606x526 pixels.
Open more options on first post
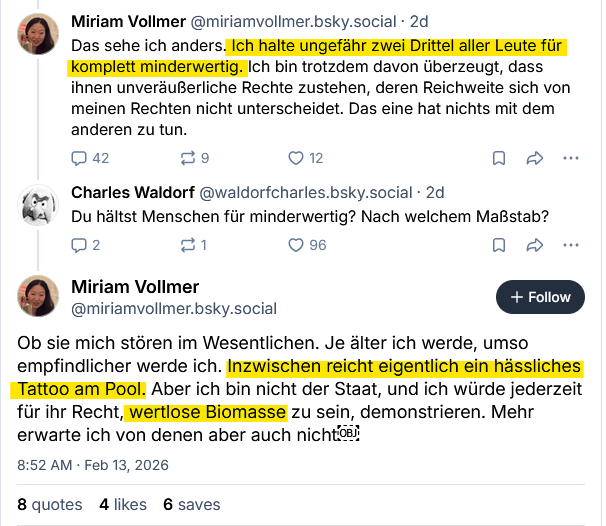pos(571,158)
